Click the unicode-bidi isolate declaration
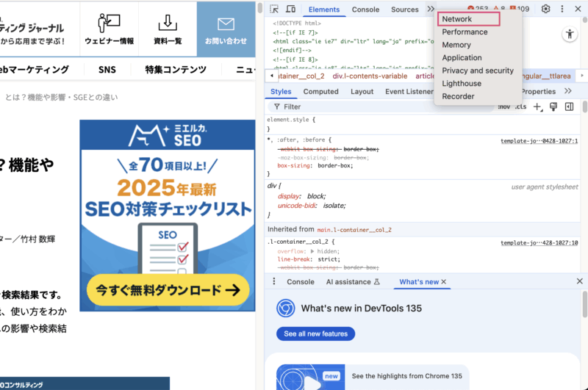The height and width of the screenshot is (390, 588). pyautogui.click(x=312, y=206)
